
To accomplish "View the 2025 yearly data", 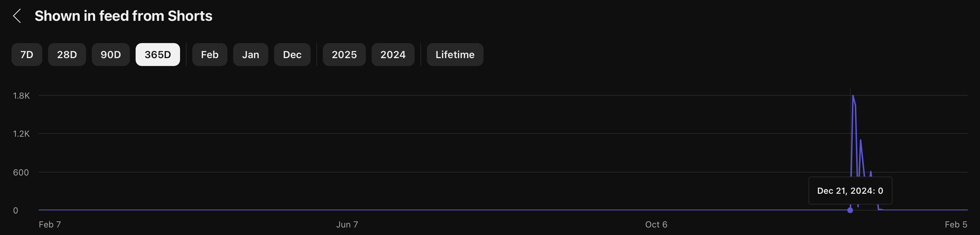I will click(x=344, y=55).
